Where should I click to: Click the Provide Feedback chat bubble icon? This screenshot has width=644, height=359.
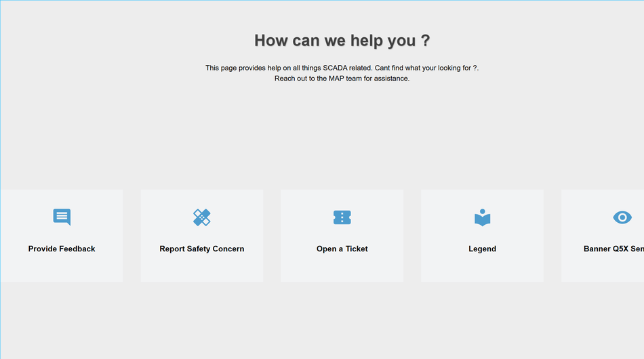[62, 217]
